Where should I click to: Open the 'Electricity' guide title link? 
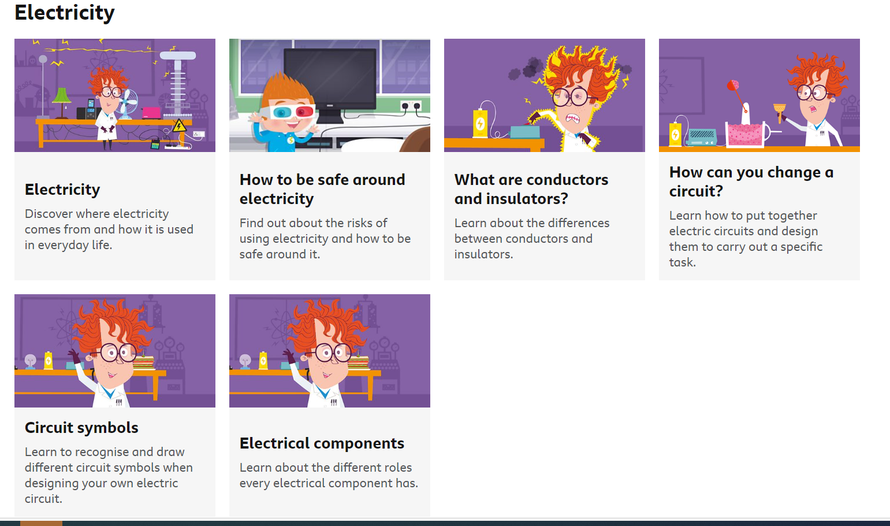pyautogui.click(x=62, y=189)
